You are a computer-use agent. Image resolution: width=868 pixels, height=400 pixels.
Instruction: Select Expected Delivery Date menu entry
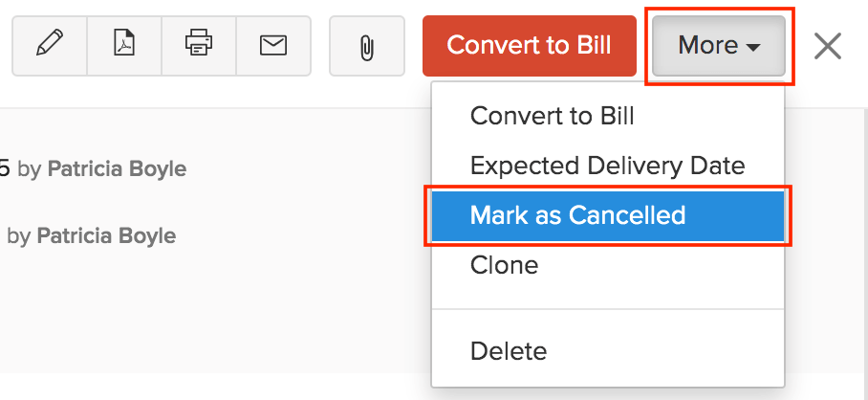pos(607,166)
